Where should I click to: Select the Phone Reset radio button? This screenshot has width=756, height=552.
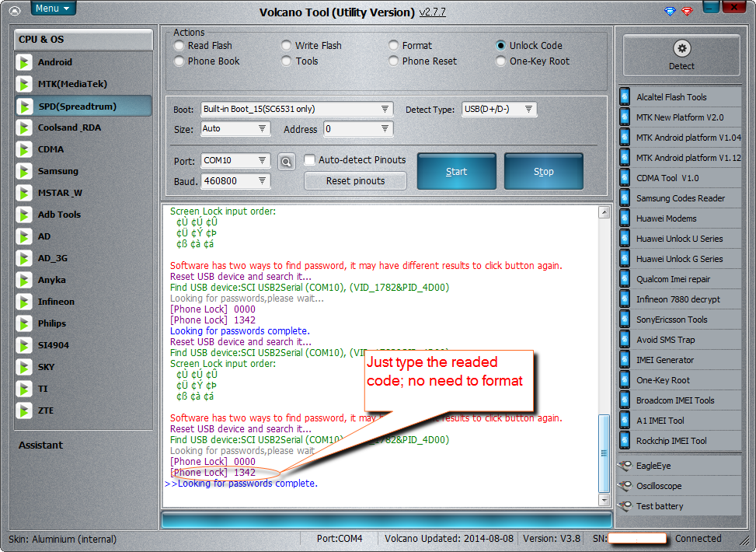393,61
